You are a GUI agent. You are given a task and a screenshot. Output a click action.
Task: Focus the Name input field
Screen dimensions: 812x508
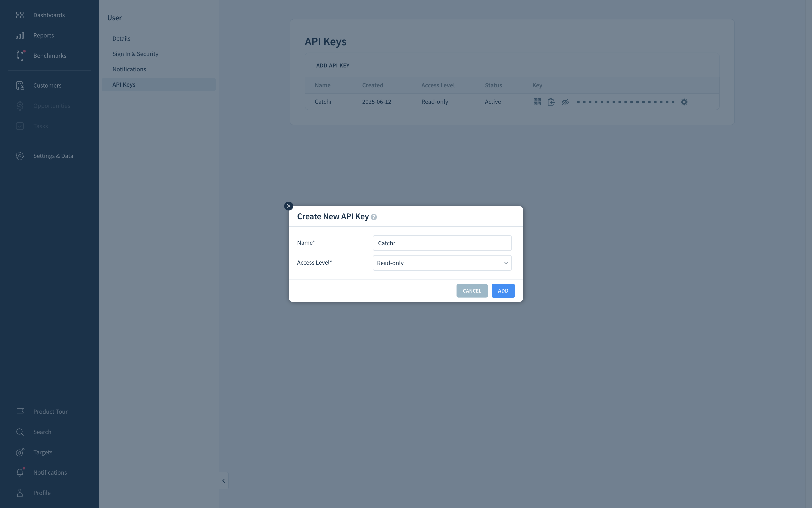click(x=442, y=243)
